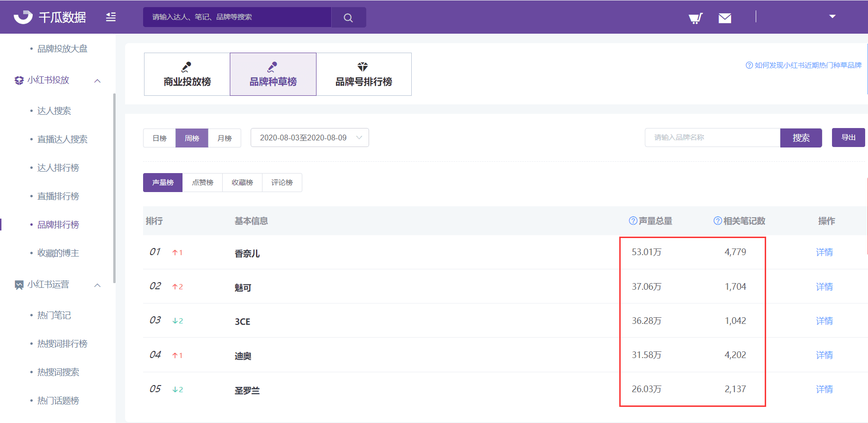Click the brand name 迪奥

click(243, 356)
